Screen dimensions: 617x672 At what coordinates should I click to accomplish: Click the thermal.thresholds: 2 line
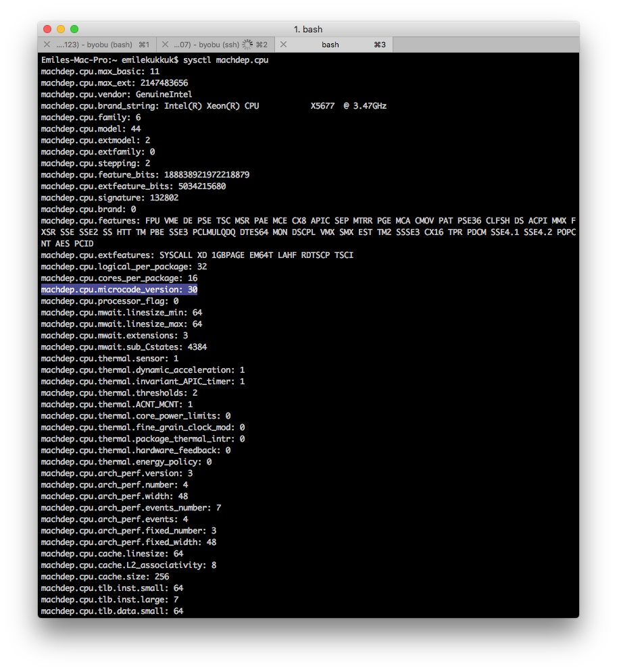click(119, 393)
